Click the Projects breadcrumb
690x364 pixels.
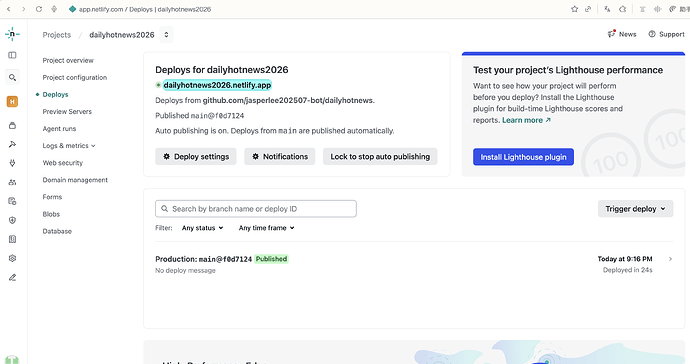56,35
